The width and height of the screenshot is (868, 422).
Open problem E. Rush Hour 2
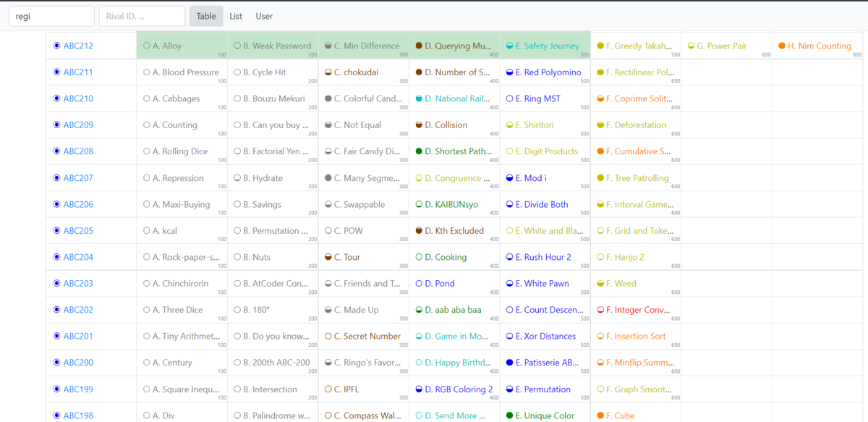pyautogui.click(x=542, y=257)
